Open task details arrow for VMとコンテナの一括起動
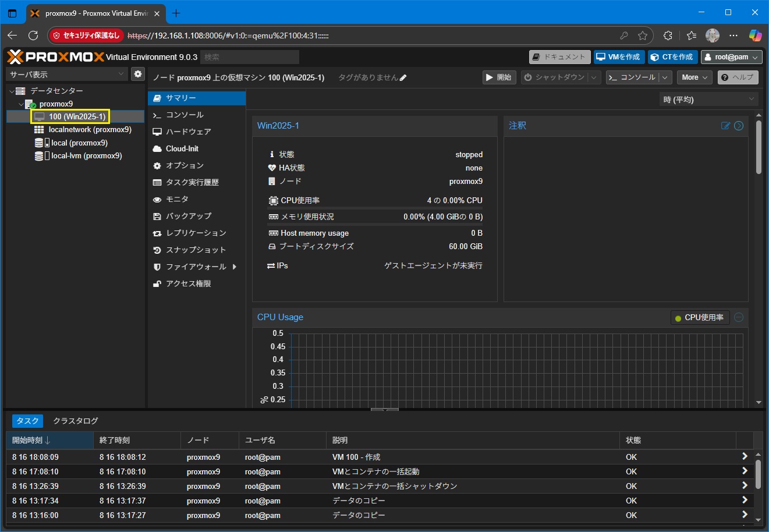Viewport: 769px width, 532px height. point(745,471)
